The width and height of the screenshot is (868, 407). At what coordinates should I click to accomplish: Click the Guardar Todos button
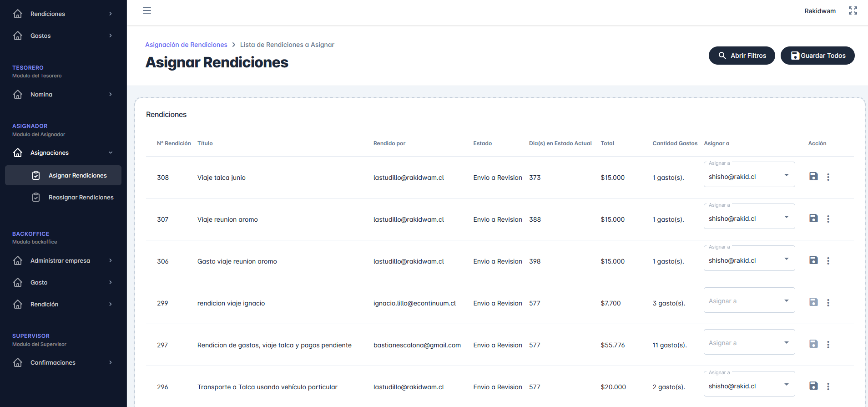point(817,56)
